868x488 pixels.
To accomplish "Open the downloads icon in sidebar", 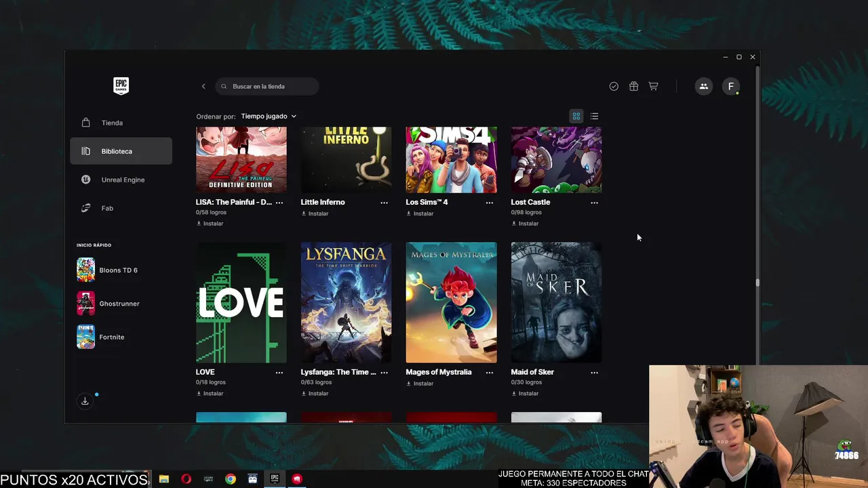I will [85, 401].
